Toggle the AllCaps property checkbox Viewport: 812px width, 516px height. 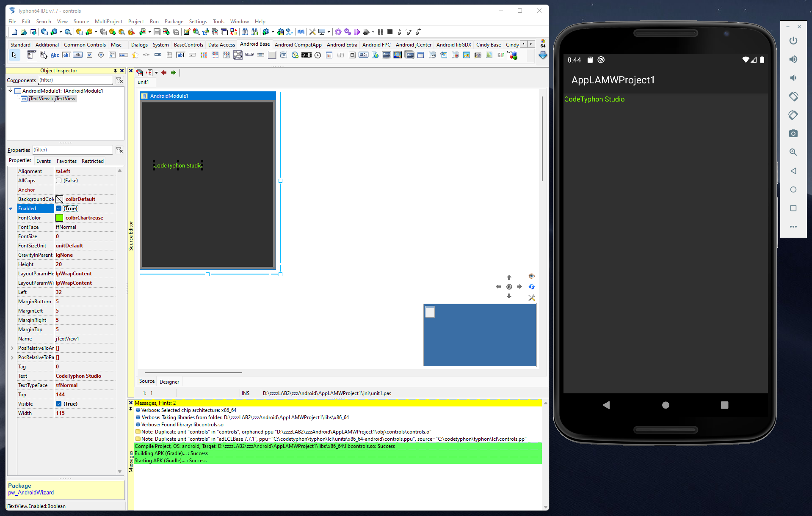[58, 181]
